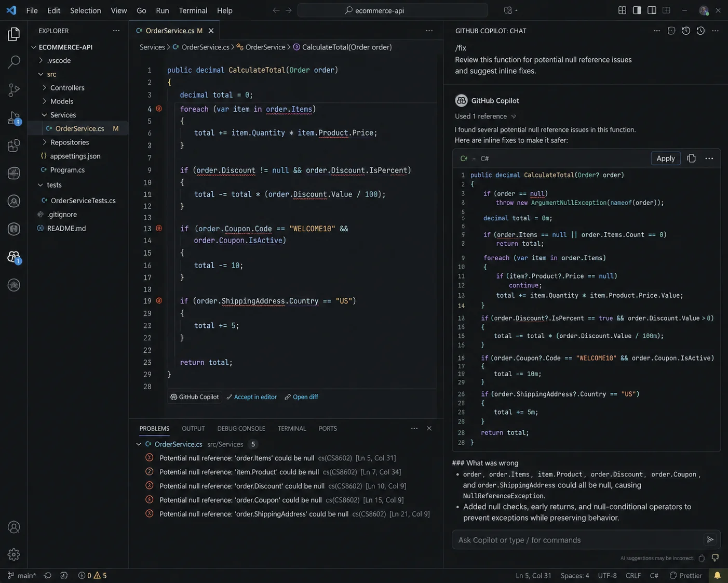Screen dimensions: 728x583
Task: Open the Terminal menu
Action: (193, 10)
